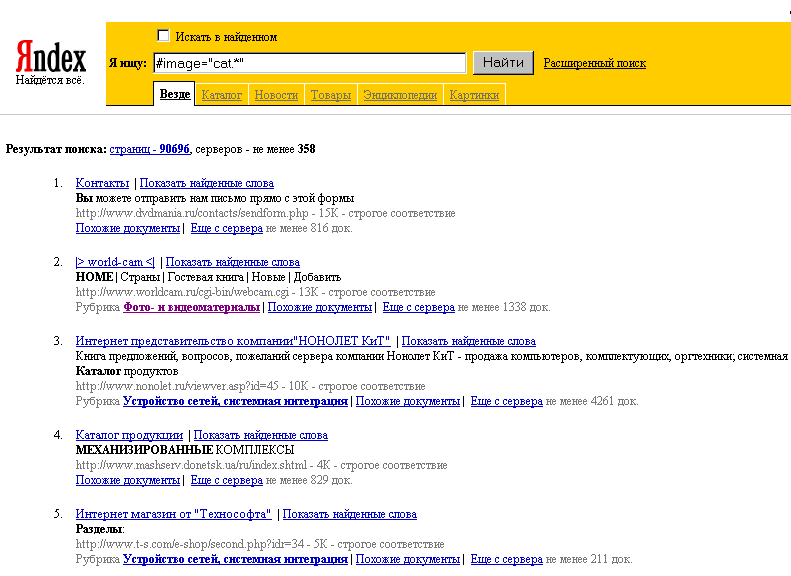This screenshot has height=576, width=791.
Task: Show found words for Техnoсофта result
Action: pos(350,514)
